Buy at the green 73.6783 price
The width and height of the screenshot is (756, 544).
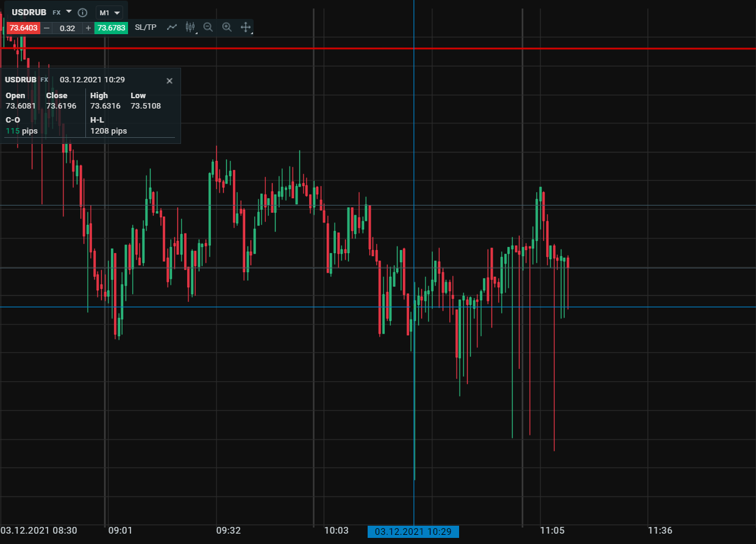(x=112, y=28)
